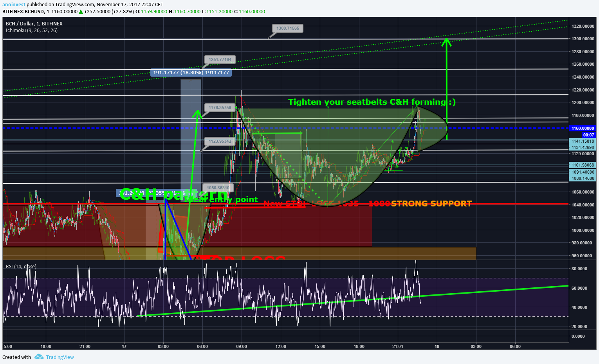
Task: Click the TradingView cloud logo icon
Action: point(39,357)
